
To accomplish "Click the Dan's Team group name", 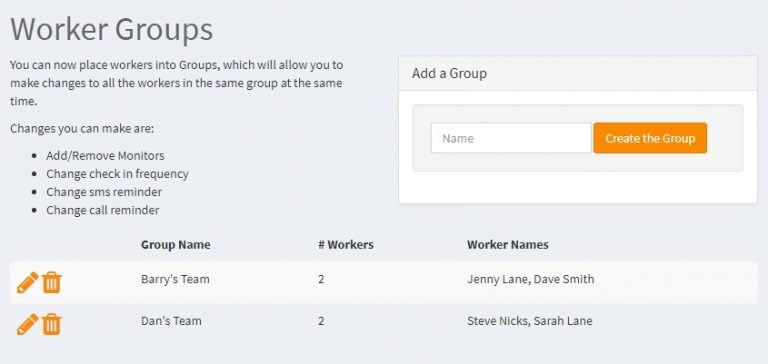I will (x=171, y=321).
